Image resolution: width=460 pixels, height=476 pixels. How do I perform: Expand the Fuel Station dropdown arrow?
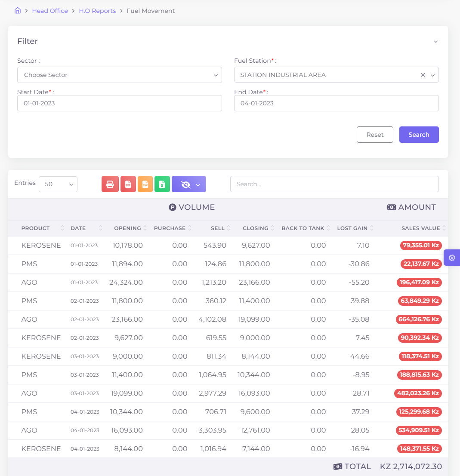[432, 75]
